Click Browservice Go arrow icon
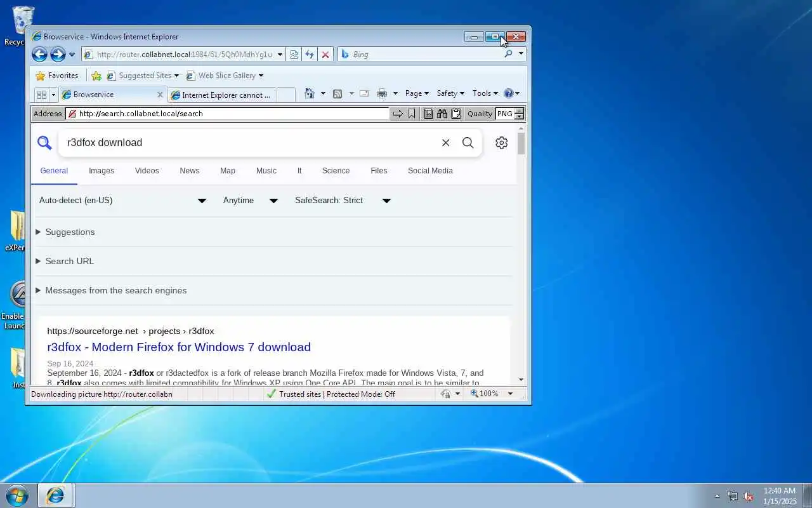The width and height of the screenshot is (812, 508). [398, 114]
